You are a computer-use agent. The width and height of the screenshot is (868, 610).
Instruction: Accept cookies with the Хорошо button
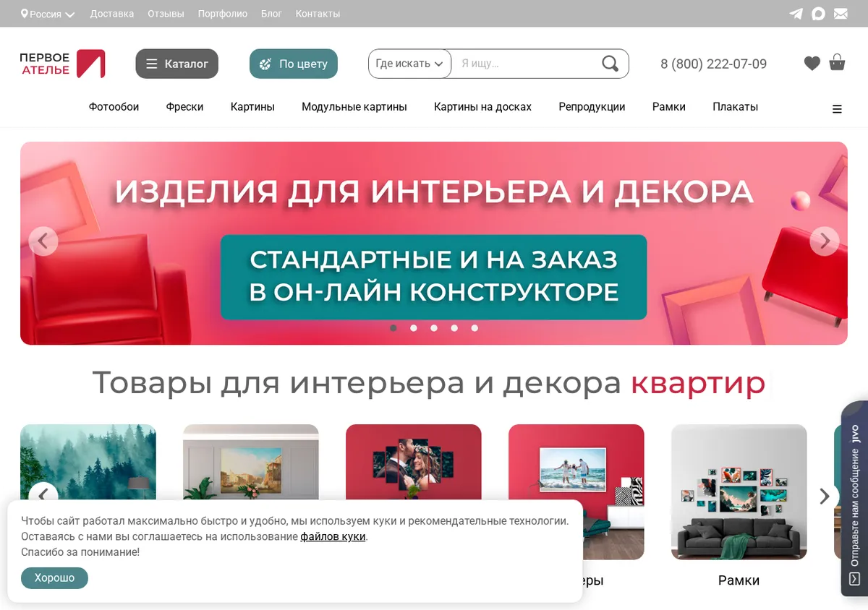tap(54, 578)
